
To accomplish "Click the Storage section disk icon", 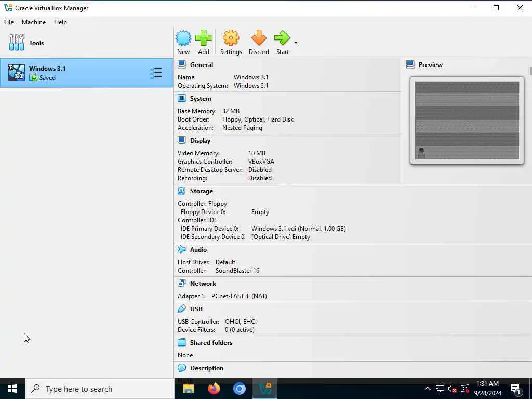I will [181, 191].
